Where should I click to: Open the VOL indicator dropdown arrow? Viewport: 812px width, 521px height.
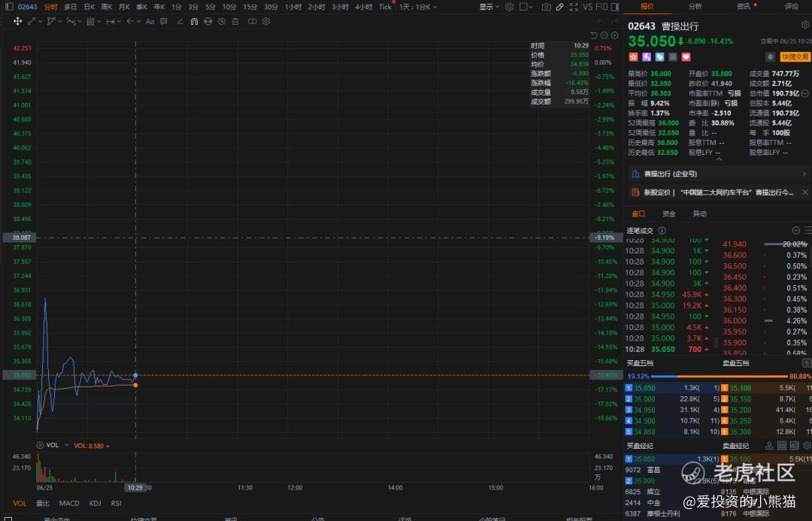[66, 445]
